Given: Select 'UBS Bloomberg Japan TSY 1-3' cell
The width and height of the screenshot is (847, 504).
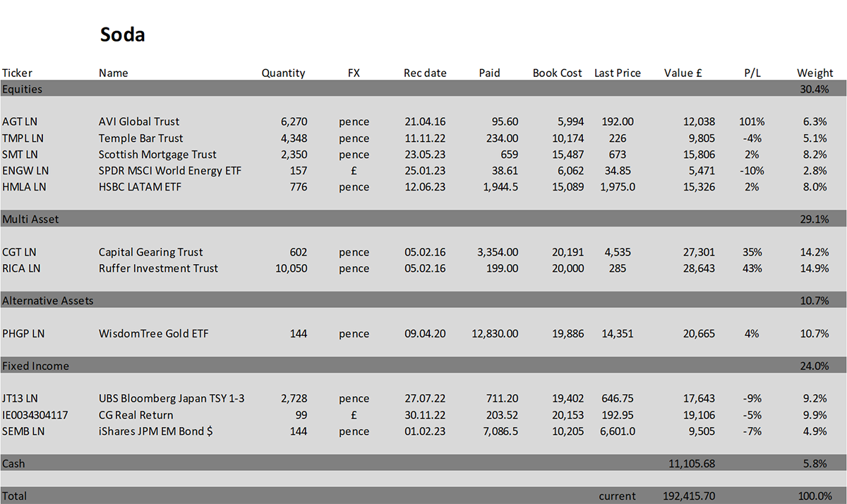Looking at the screenshot, I should click(x=172, y=399).
